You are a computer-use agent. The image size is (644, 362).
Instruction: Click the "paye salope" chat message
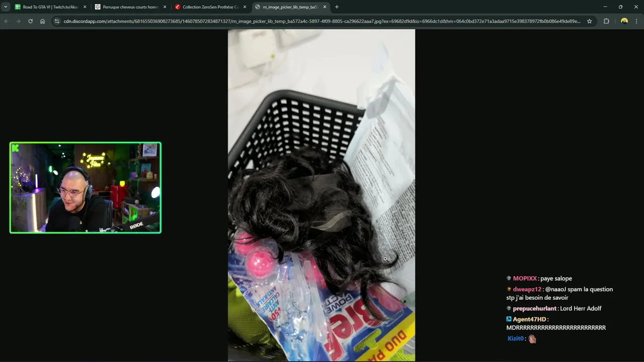tap(556, 279)
